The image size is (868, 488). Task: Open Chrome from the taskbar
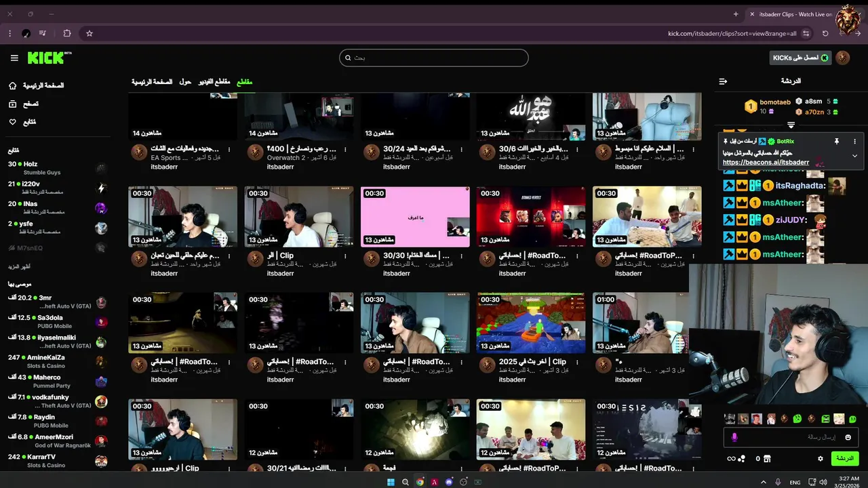420,482
